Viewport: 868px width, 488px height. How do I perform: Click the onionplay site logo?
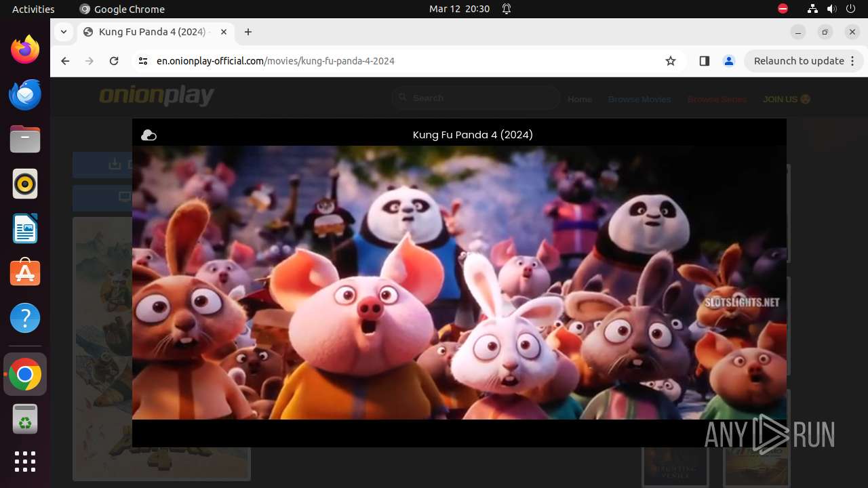point(157,96)
